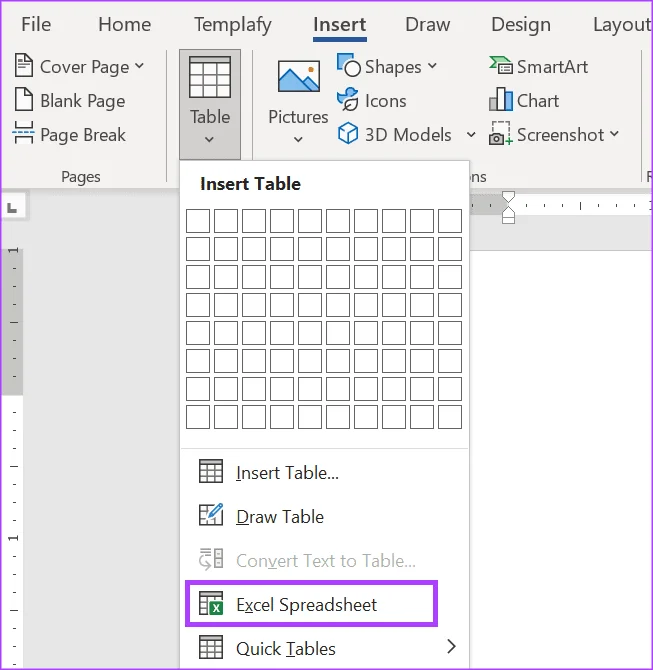653x670 pixels.
Task: Expand the Cover Page dropdown arrow
Action: pos(139,66)
